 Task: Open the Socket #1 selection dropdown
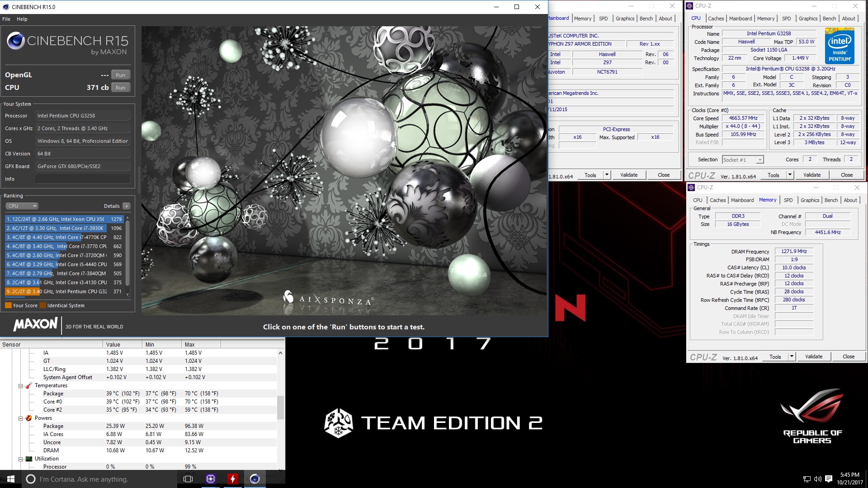[x=743, y=160]
